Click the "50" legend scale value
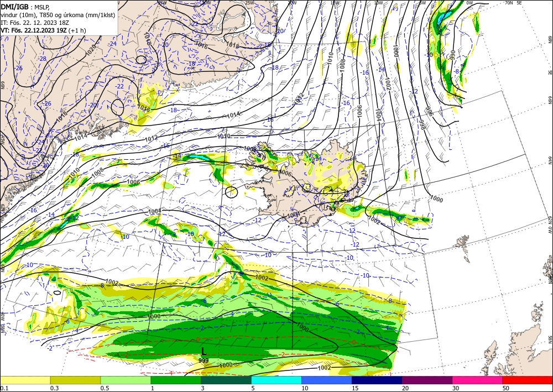Screen dimensions: 553x392 (506, 388)
